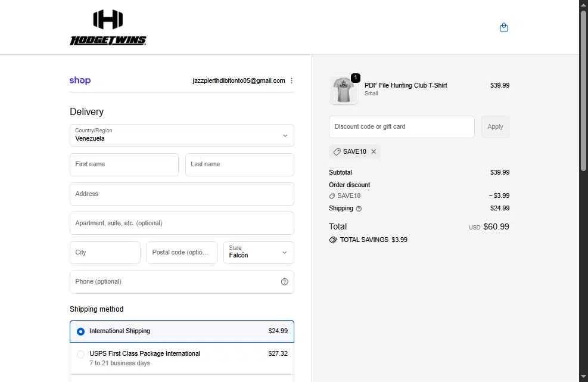Image resolution: width=588 pixels, height=382 pixels.
Task: Click the TOTAL SAVINGS $3.99 text
Action: click(x=374, y=240)
